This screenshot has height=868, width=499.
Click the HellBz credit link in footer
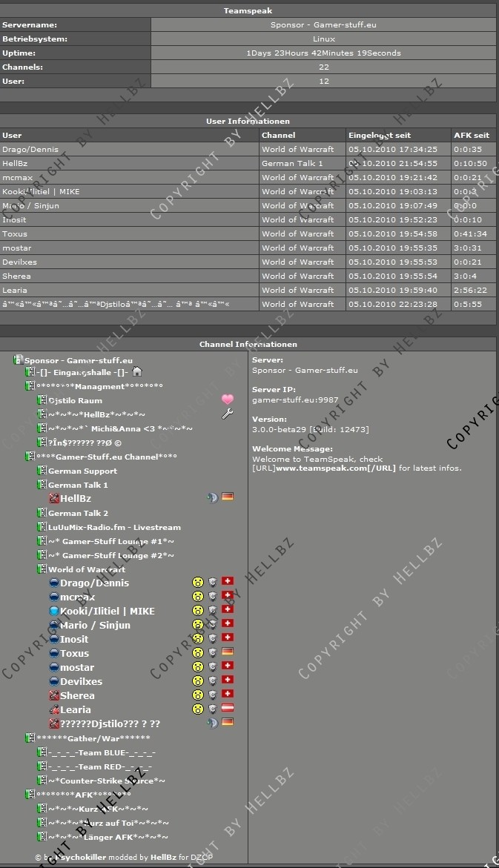click(x=163, y=858)
